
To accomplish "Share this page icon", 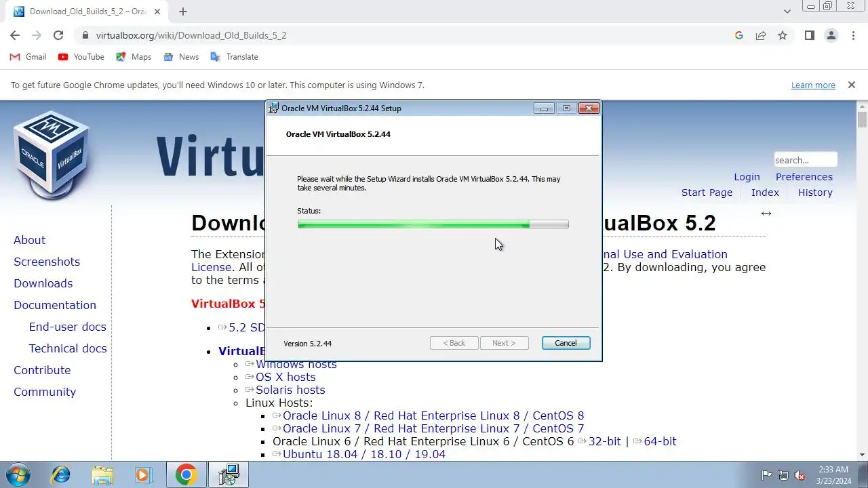I will tap(761, 35).
